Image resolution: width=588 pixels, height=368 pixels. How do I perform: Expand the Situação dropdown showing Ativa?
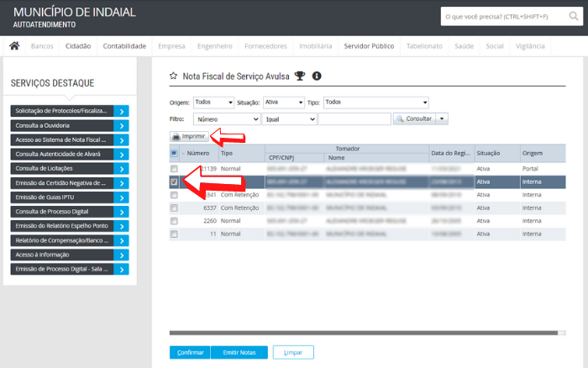pyautogui.click(x=282, y=103)
